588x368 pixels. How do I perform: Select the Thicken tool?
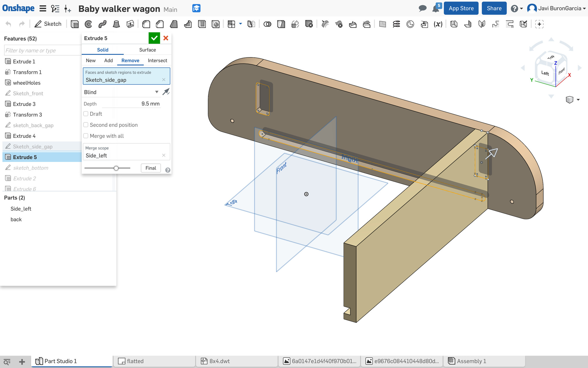(130, 24)
